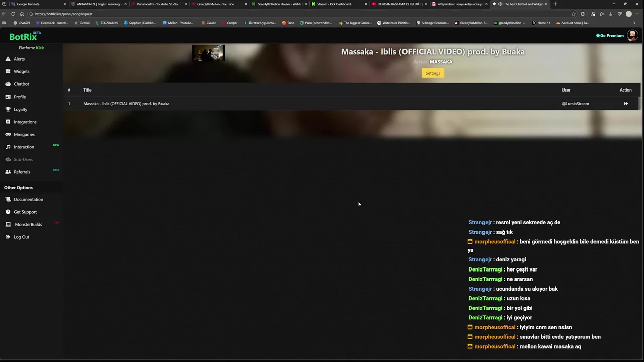Open the browser profile avatar
The height and width of the screenshot is (362, 644).
point(629,14)
